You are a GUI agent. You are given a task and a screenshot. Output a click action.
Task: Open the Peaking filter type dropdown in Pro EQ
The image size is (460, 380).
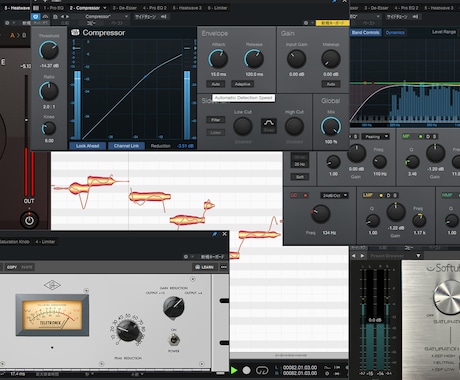tap(376, 136)
